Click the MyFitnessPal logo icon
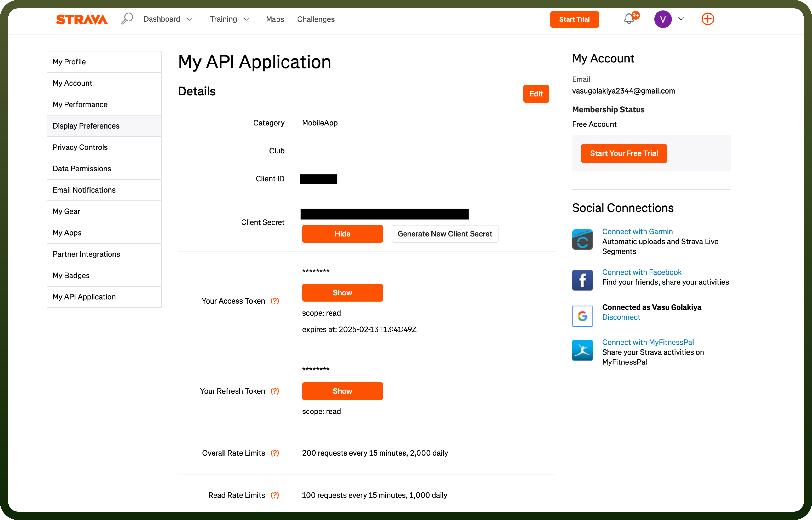Screen dimensions: 812x520 click(x=582, y=350)
